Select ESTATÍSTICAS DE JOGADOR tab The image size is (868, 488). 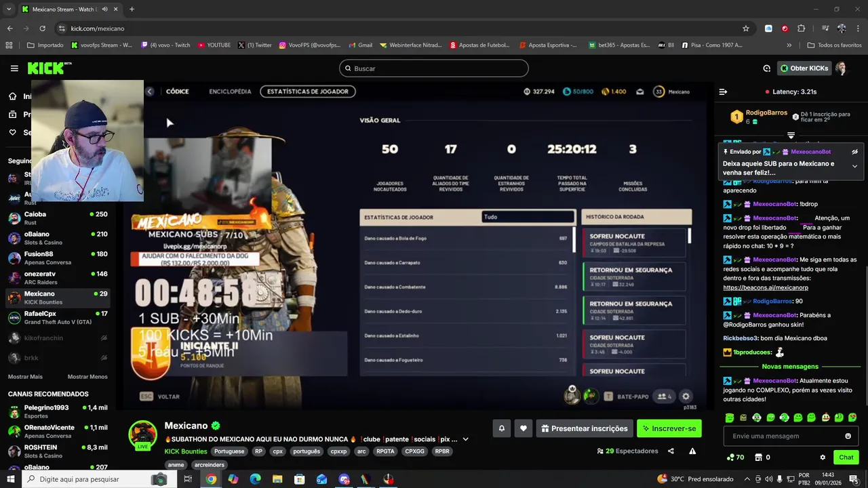308,91
